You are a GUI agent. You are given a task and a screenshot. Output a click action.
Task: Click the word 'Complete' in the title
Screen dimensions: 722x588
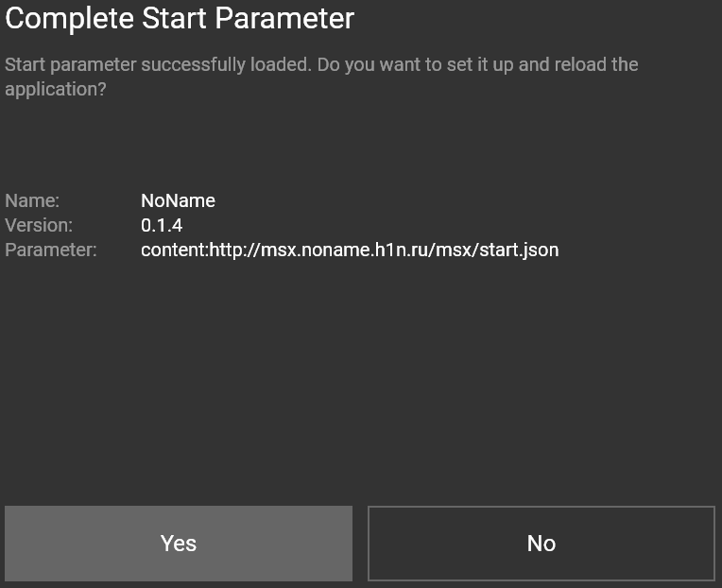(x=70, y=19)
